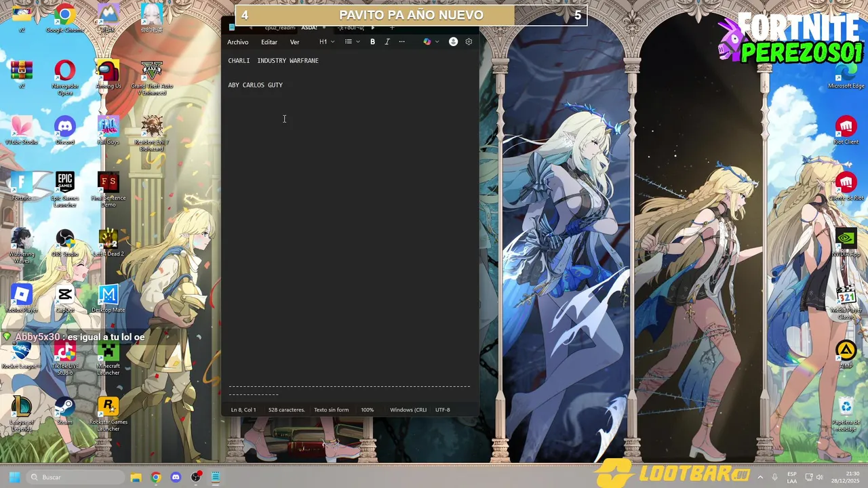
Task: Switch to the cpuz_readme tab
Action: [279, 28]
